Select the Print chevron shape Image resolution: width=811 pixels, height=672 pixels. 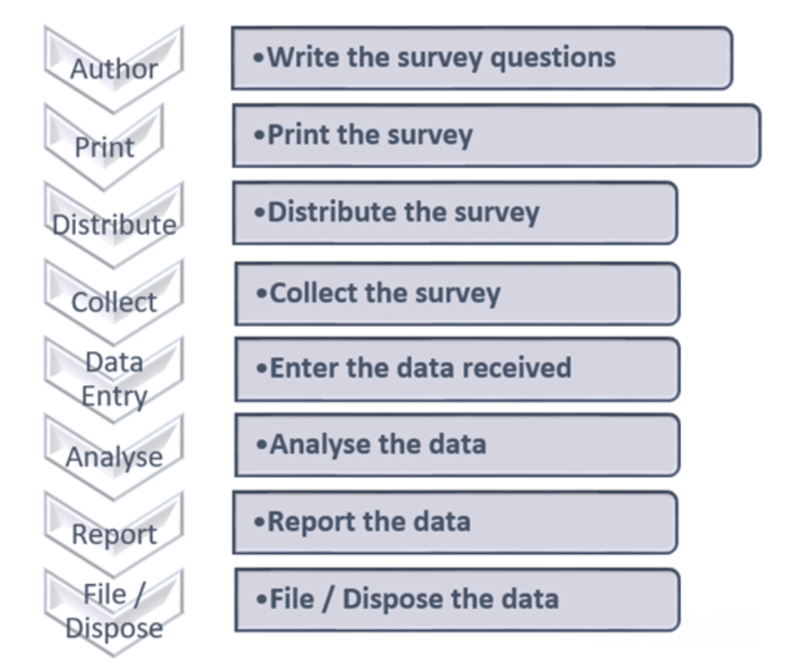pyautogui.click(x=104, y=147)
